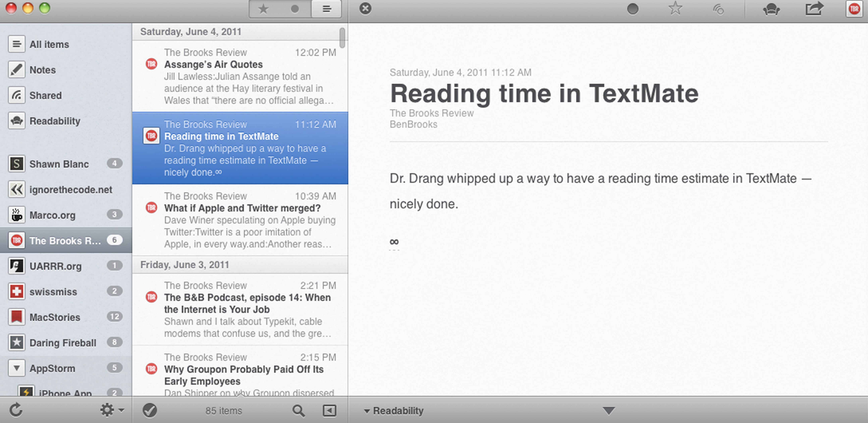
Task: Click the infinity permalink in article
Action: [394, 241]
